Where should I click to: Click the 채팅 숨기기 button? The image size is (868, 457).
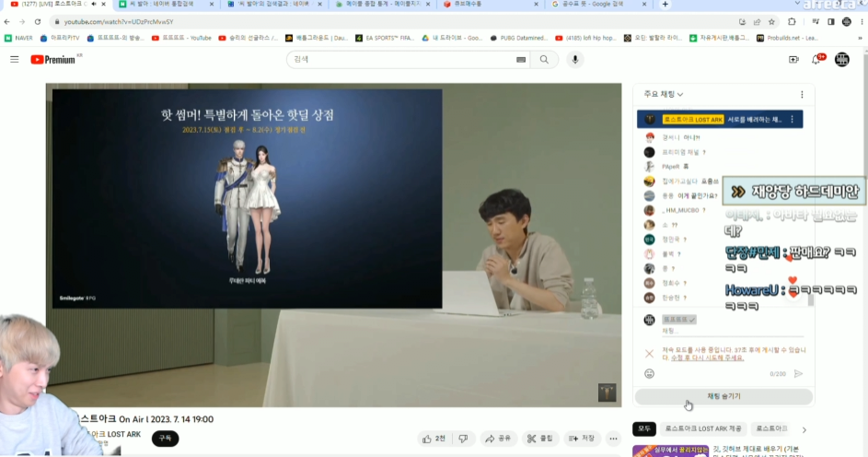(723, 396)
